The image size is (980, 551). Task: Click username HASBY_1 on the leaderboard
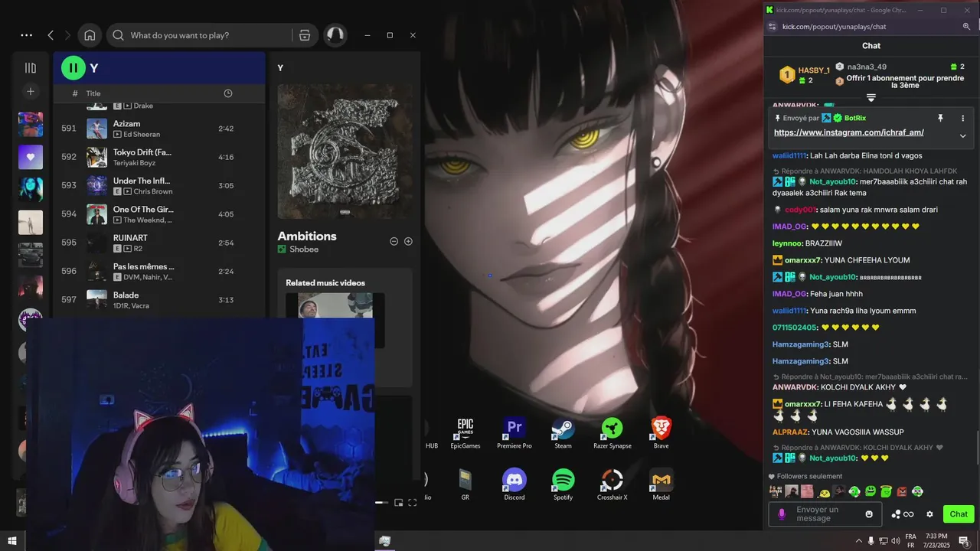click(814, 70)
